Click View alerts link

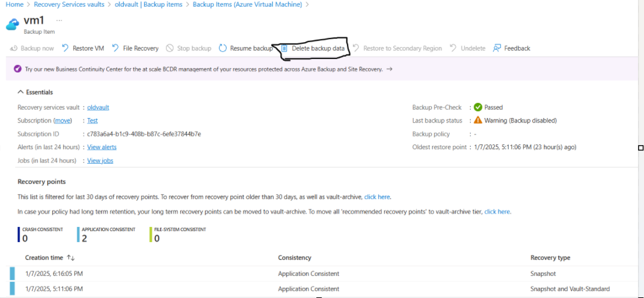(x=102, y=147)
